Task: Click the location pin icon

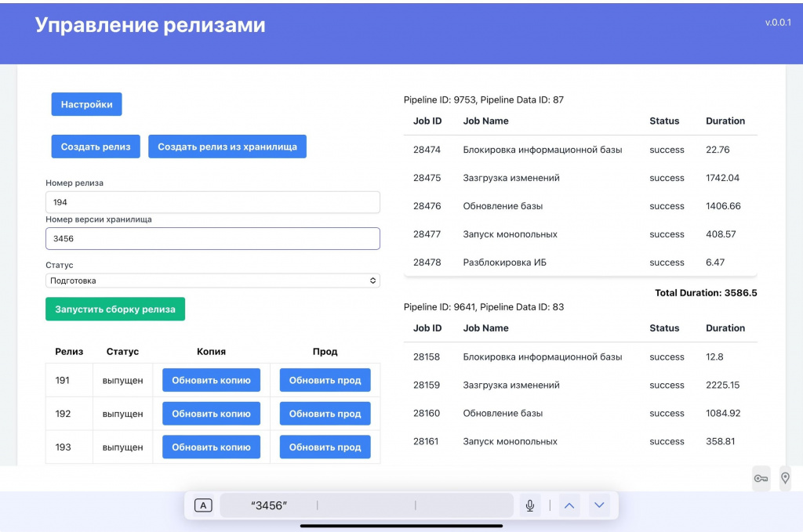Action: [x=784, y=478]
